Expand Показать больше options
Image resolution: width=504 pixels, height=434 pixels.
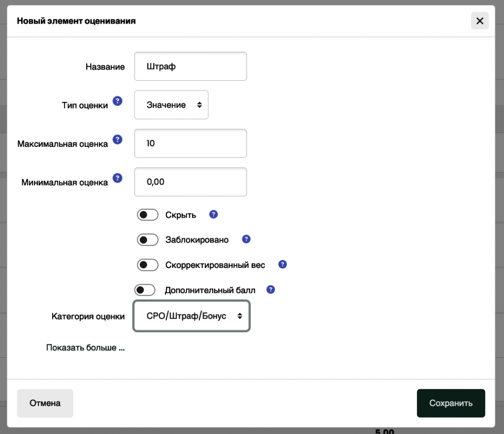point(85,348)
